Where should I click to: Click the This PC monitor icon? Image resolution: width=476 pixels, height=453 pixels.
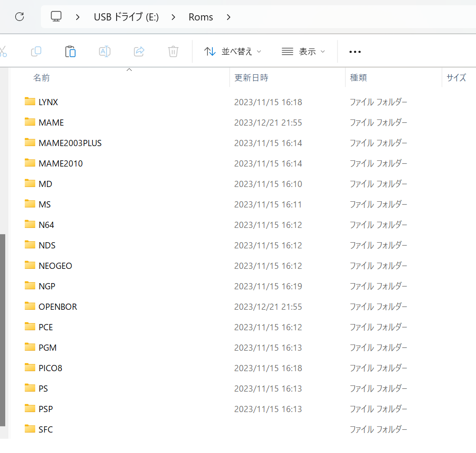56,17
